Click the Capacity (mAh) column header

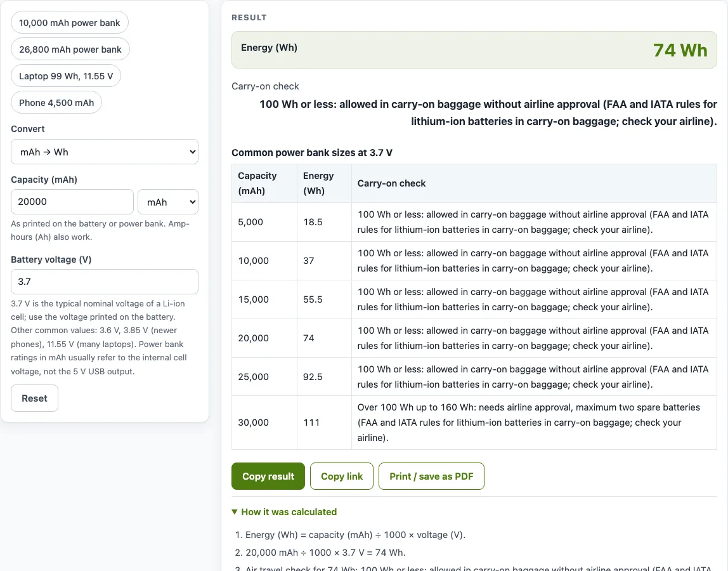(264, 183)
